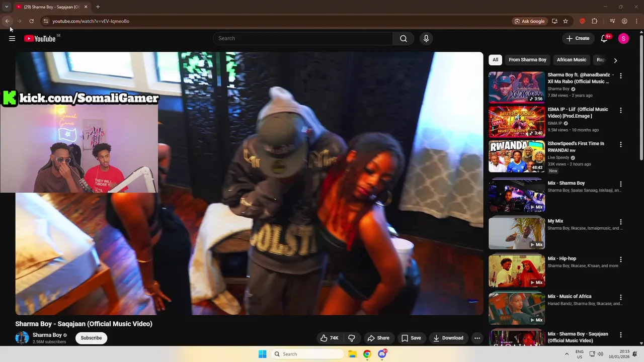The width and height of the screenshot is (644, 362).
Task: Open Mix - Music of Africa title
Action: pyautogui.click(x=570, y=297)
